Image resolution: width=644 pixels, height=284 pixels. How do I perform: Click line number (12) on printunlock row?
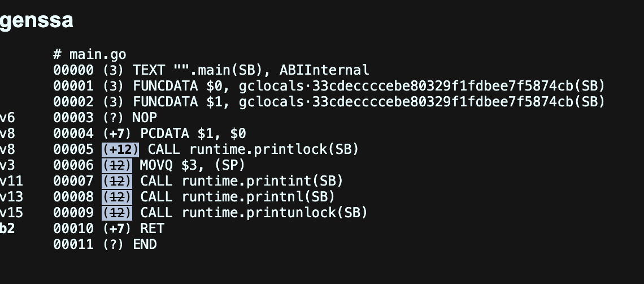click(117, 213)
